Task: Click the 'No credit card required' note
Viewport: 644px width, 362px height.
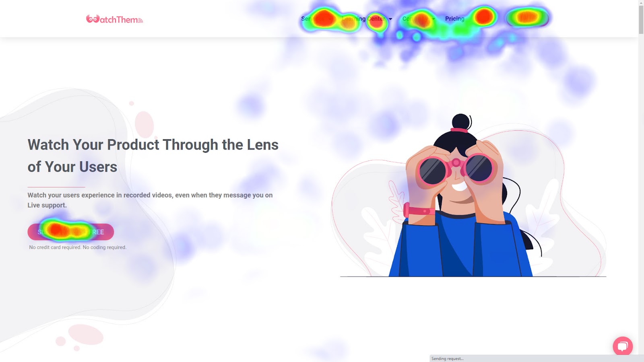Action: (x=78, y=247)
